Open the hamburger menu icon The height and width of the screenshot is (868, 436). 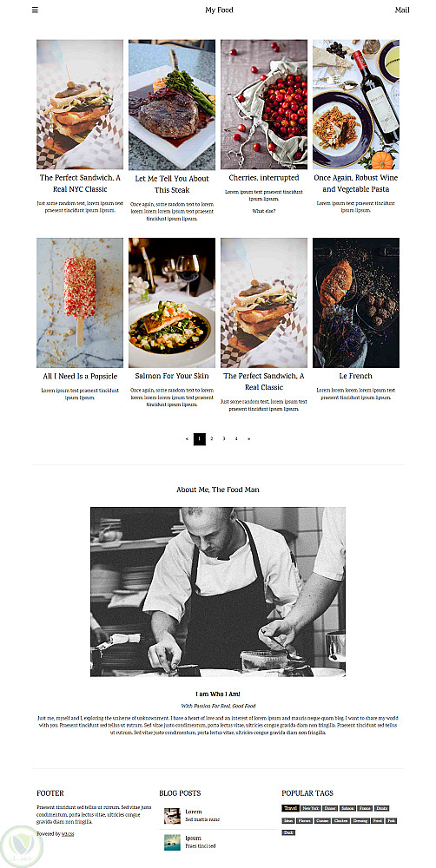pyautogui.click(x=35, y=10)
